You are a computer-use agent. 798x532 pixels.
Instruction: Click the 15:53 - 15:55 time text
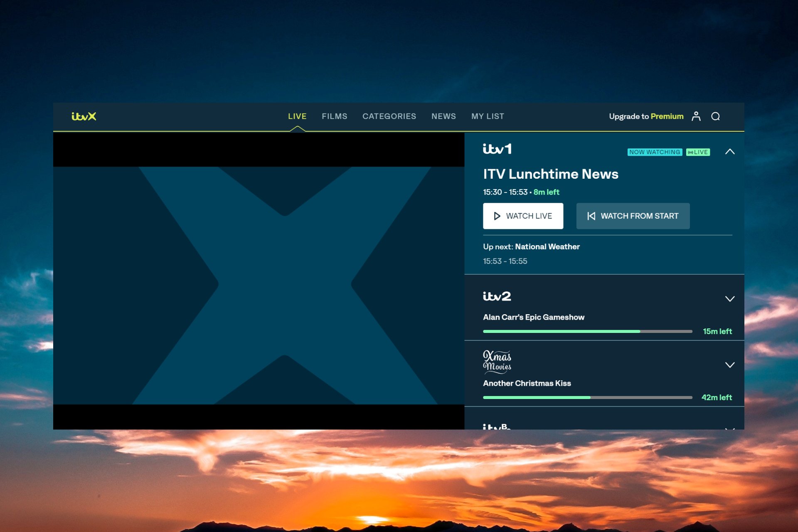tap(505, 261)
